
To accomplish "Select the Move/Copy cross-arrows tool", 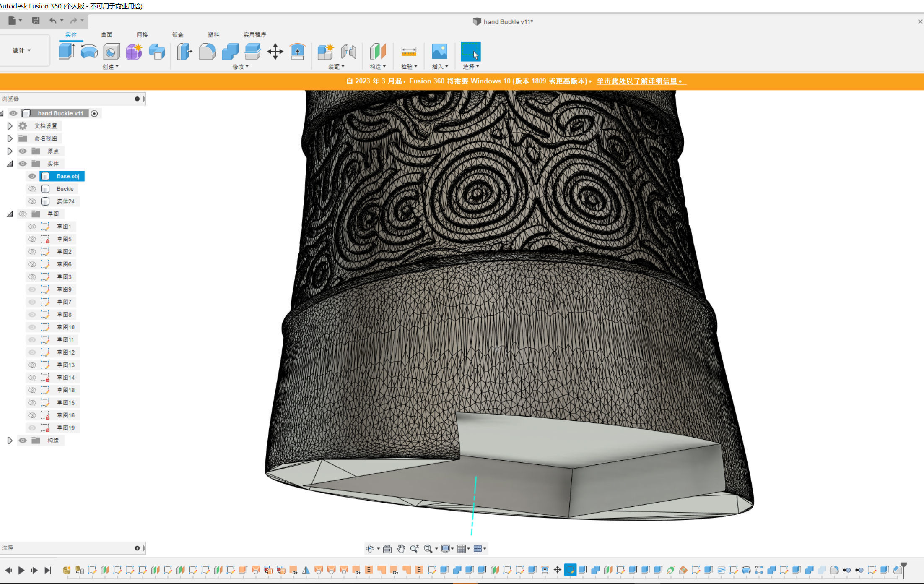I will point(275,52).
